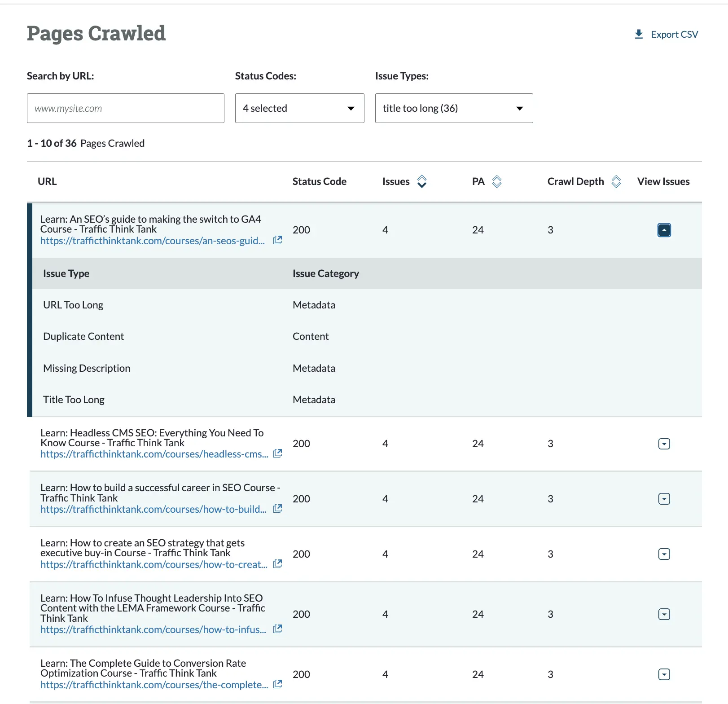
Task: Show issues for Conversion Rate Optimization row
Action: click(664, 673)
